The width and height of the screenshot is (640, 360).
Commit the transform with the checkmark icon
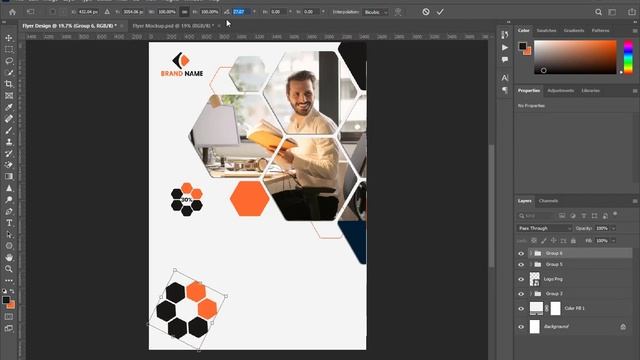[440, 12]
